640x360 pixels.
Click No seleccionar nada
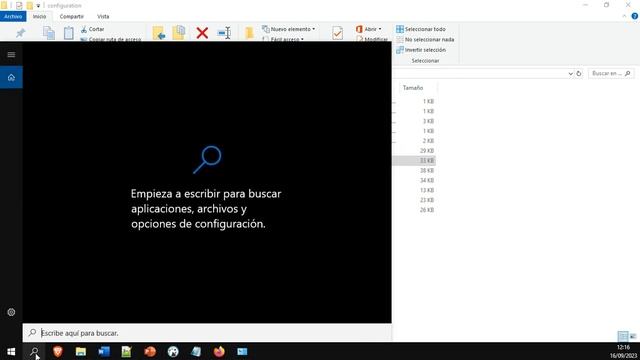click(x=425, y=40)
